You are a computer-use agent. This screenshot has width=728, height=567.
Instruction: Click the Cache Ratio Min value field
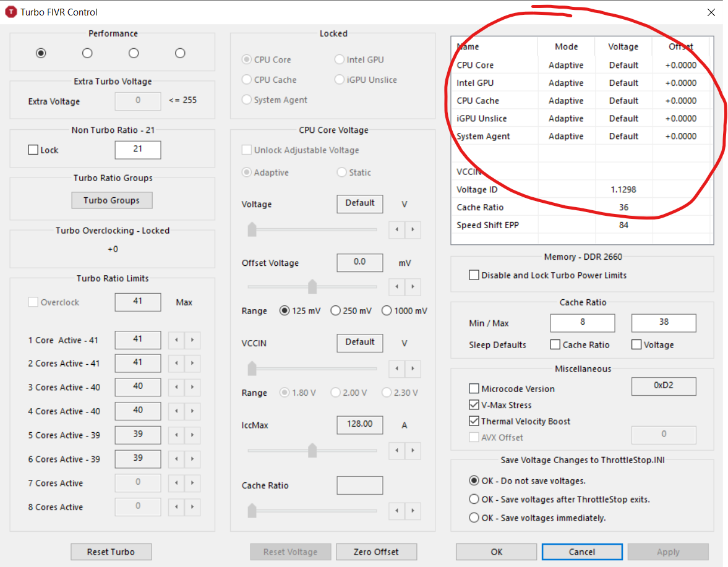click(583, 323)
